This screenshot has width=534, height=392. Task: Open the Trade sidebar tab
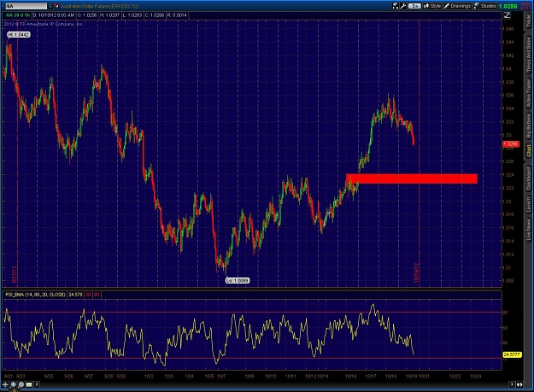[x=528, y=21]
